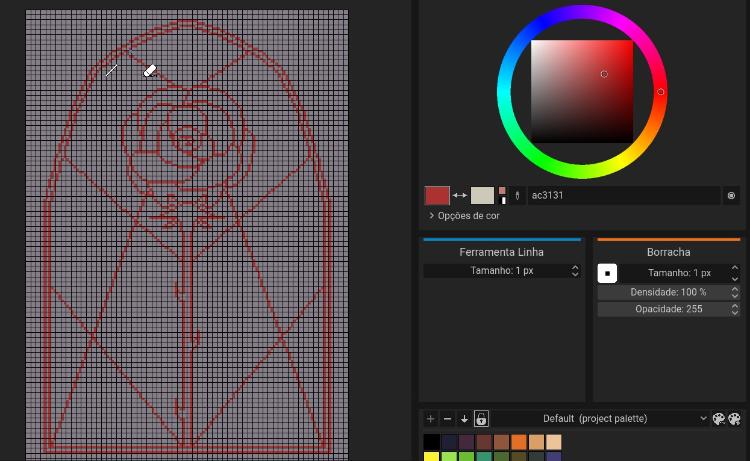Click the Opacidade 255 field
This screenshot has height=461, width=750.
[667, 310]
